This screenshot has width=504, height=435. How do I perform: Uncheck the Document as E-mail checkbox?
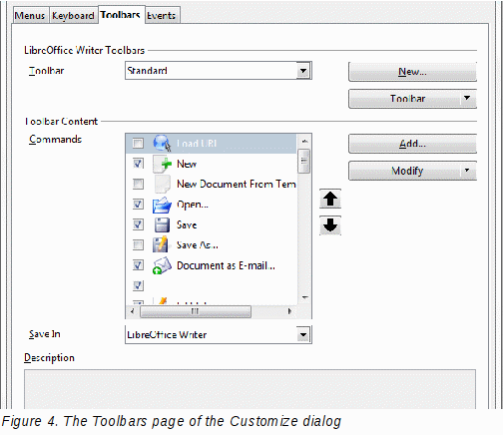138,265
